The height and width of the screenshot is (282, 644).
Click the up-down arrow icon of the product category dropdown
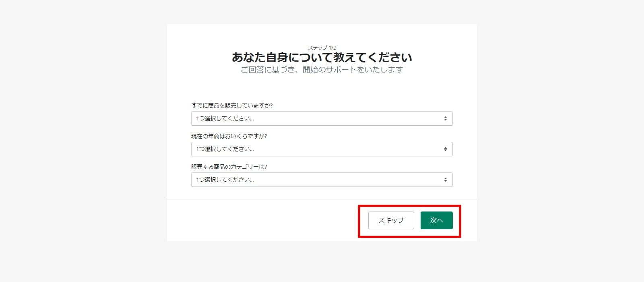tap(445, 180)
